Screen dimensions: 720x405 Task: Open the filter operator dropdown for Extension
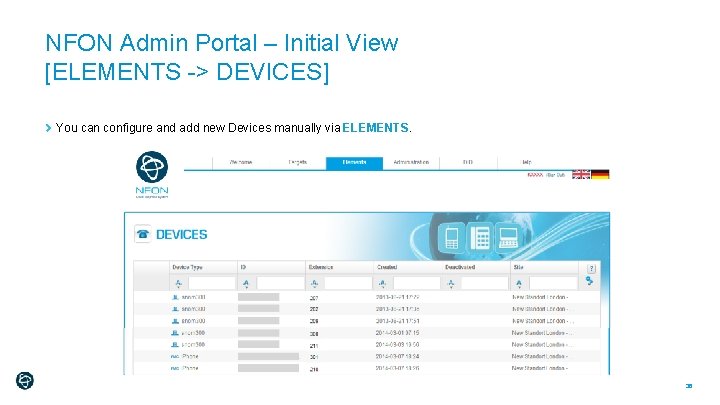coord(315,284)
